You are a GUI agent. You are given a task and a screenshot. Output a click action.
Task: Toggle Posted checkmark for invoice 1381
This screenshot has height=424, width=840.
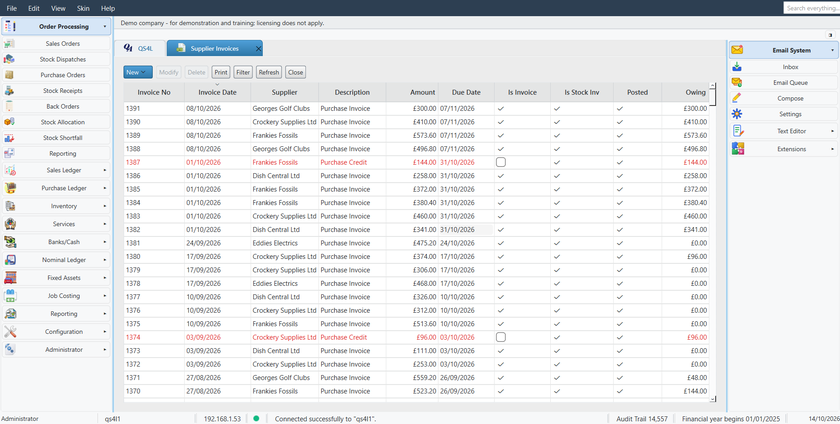click(620, 243)
